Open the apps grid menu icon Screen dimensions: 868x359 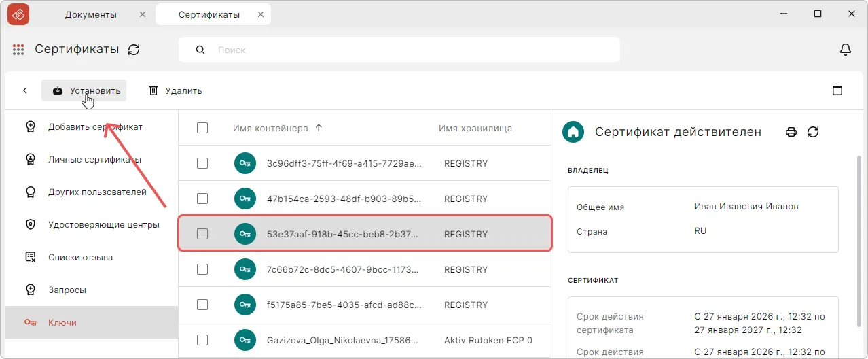pos(18,50)
